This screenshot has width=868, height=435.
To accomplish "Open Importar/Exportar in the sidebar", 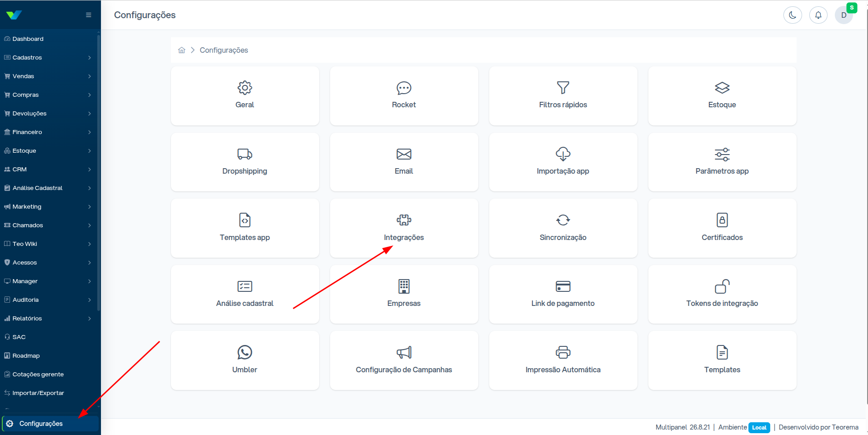I will coord(48,393).
